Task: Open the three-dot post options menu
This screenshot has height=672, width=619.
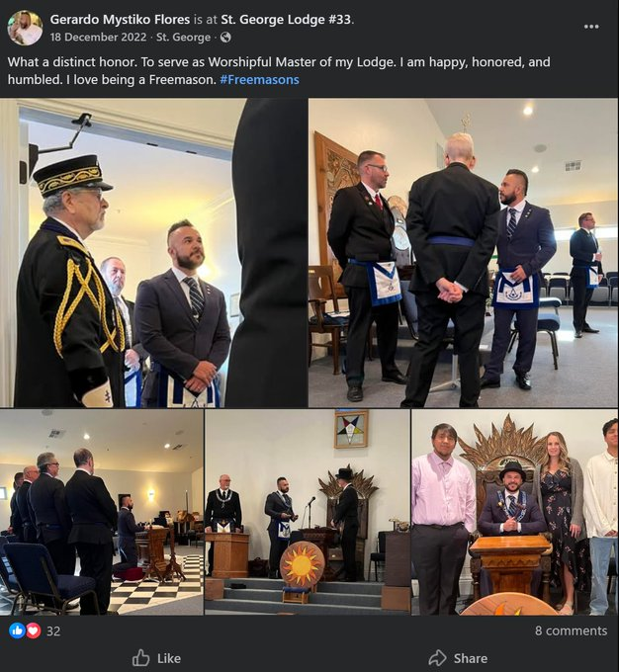Action: point(591,27)
